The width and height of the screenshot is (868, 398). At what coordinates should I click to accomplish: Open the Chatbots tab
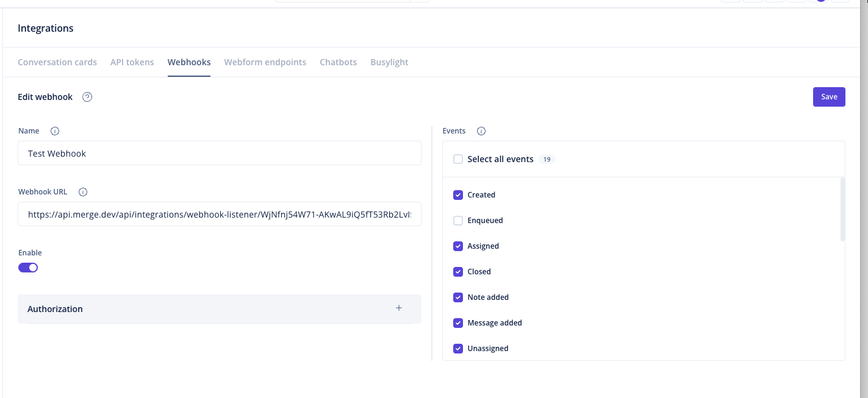(338, 62)
